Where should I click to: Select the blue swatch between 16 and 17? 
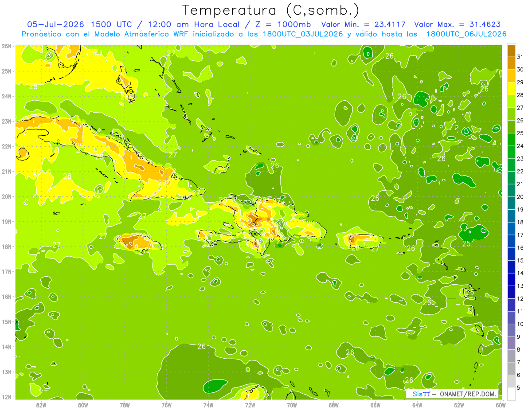pos(511,241)
